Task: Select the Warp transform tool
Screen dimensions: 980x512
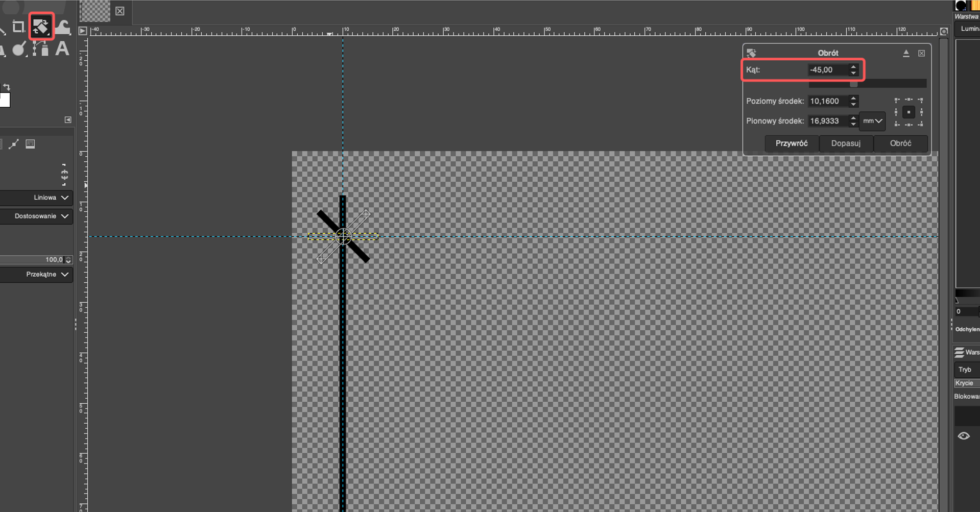Action: pos(63,27)
